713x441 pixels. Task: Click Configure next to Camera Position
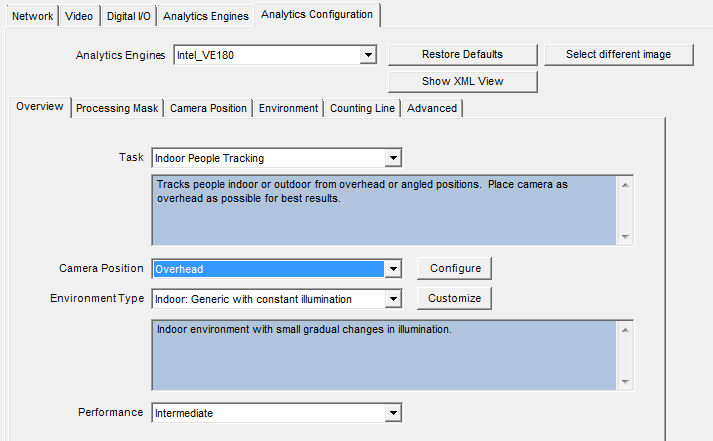[x=455, y=269]
